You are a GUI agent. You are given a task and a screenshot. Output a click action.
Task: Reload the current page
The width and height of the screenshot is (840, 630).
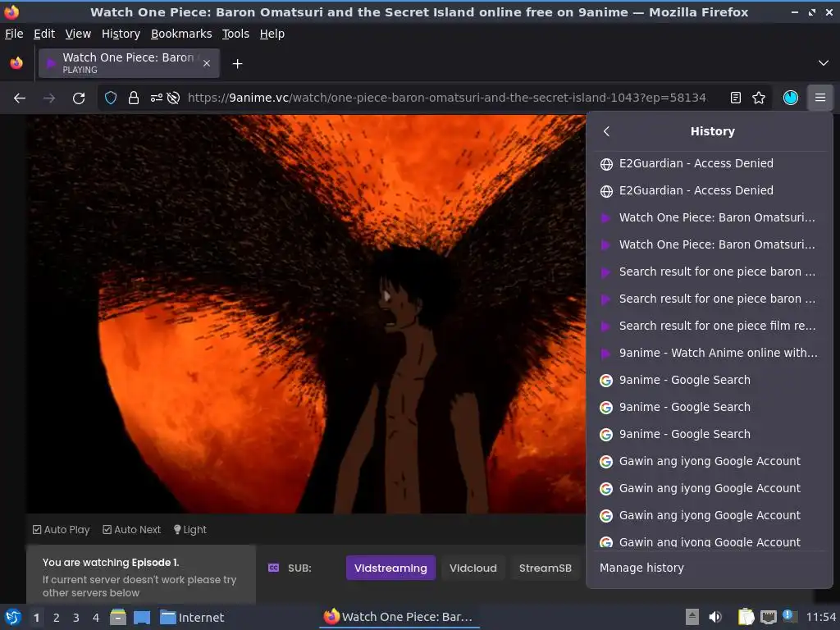pyautogui.click(x=79, y=98)
